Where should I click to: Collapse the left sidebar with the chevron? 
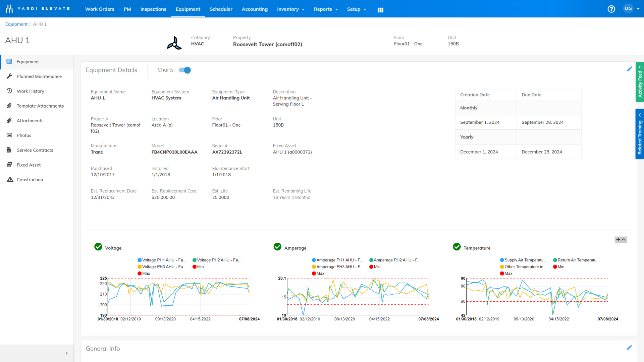66,353
